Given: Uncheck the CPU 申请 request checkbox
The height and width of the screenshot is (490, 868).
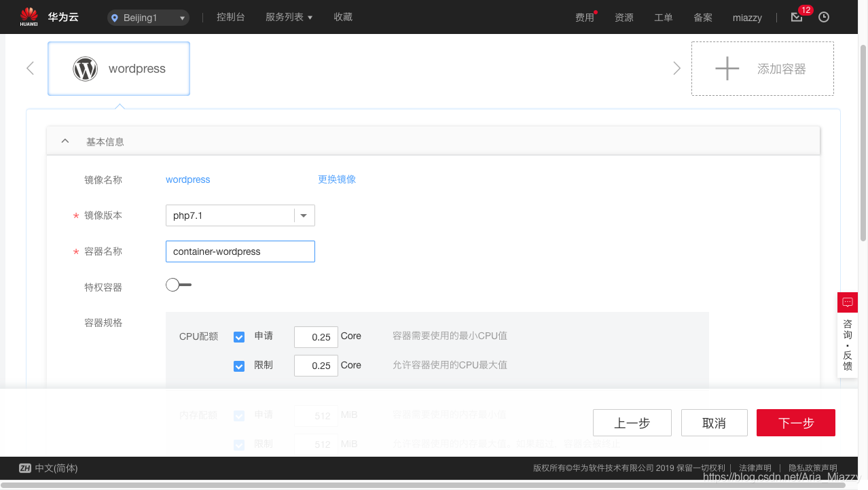Looking at the screenshot, I should coord(239,337).
